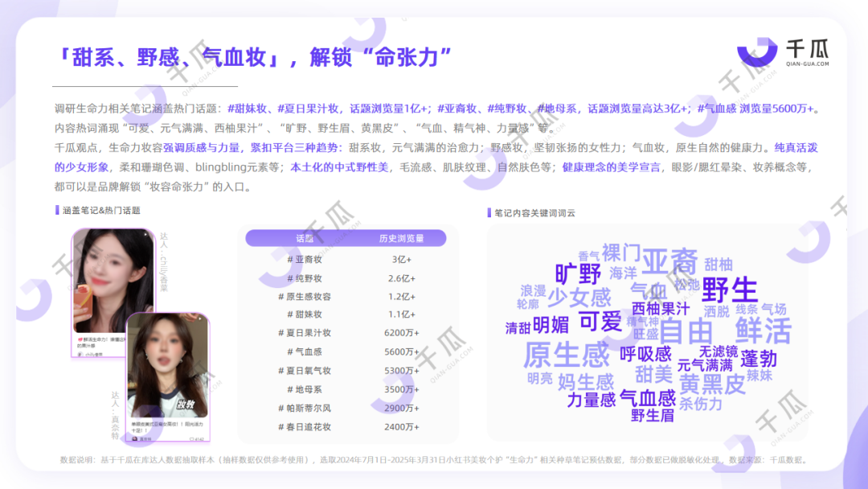Select the 1.1亿+ view count cell
The width and height of the screenshot is (868, 489).
(x=401, y=314)
